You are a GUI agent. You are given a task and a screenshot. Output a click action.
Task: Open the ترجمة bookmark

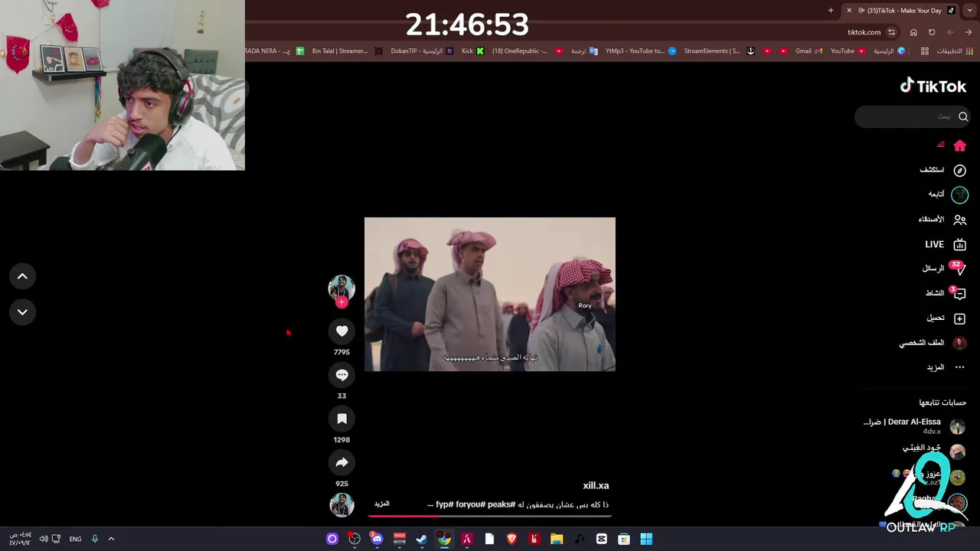(x=583, y=51)
